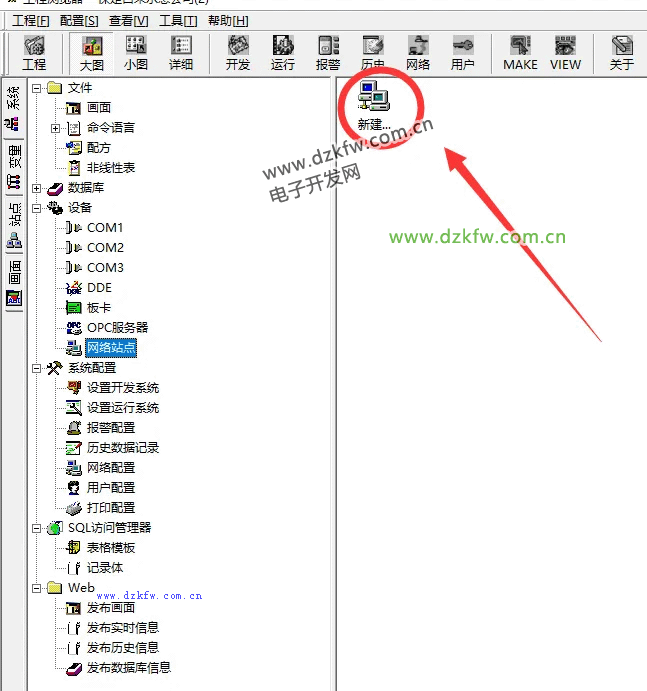The height and width of the screenshot is (691, 647).
Task: Expand the 数据库 tree node
Action: click(37, 188)
